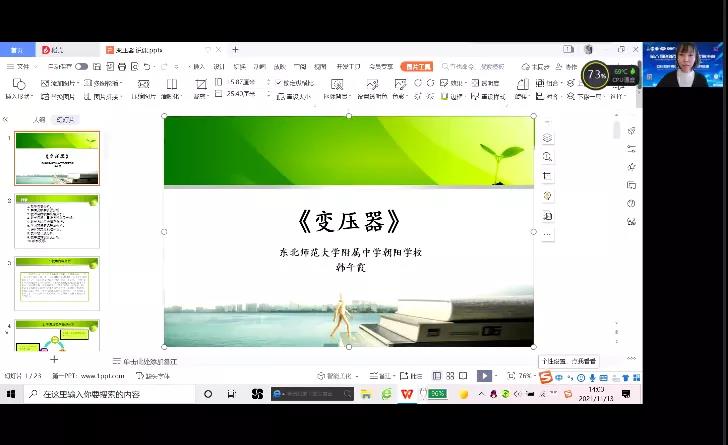Click the Print icon in quick access bar
The width and height of the screenshot is (728, 445).
[x=122, y=67]
